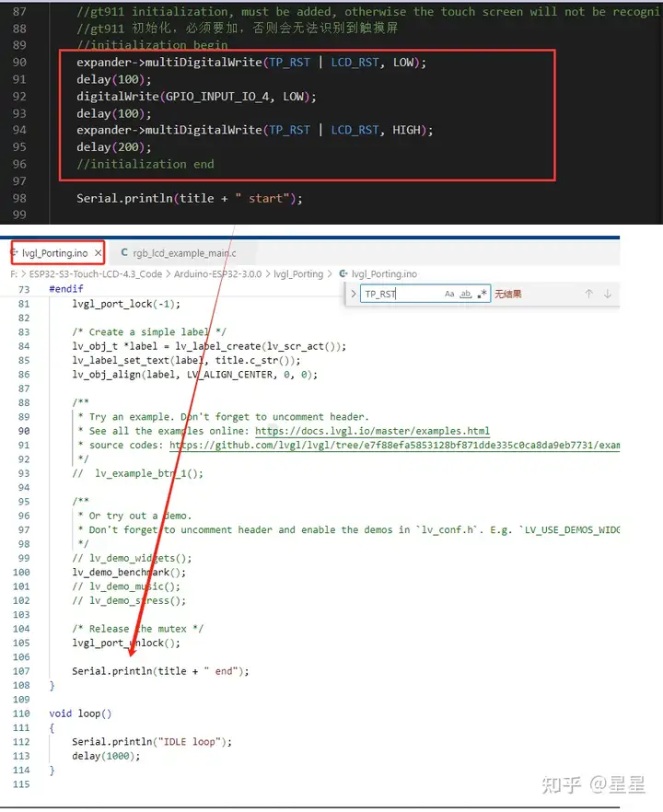Go to previous match arrow
Image resolution: width=663 pixels, height=812 pixels.
(x=589, y=294)
